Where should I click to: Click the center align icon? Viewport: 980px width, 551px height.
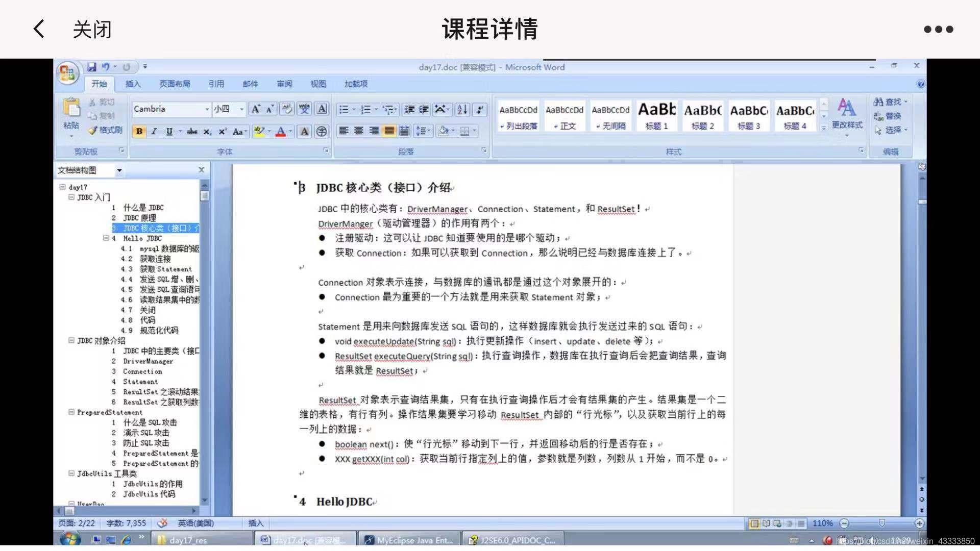pos(359,131)
